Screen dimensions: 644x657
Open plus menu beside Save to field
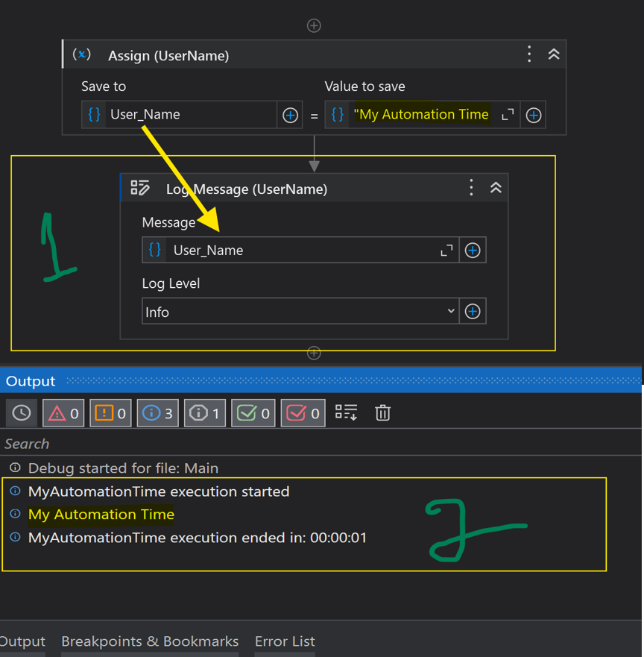(x=290, y=115)
